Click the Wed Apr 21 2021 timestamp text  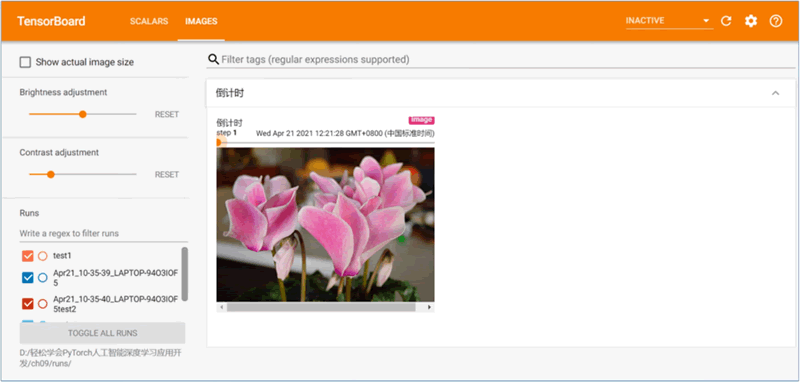click(x=345, y=134)
